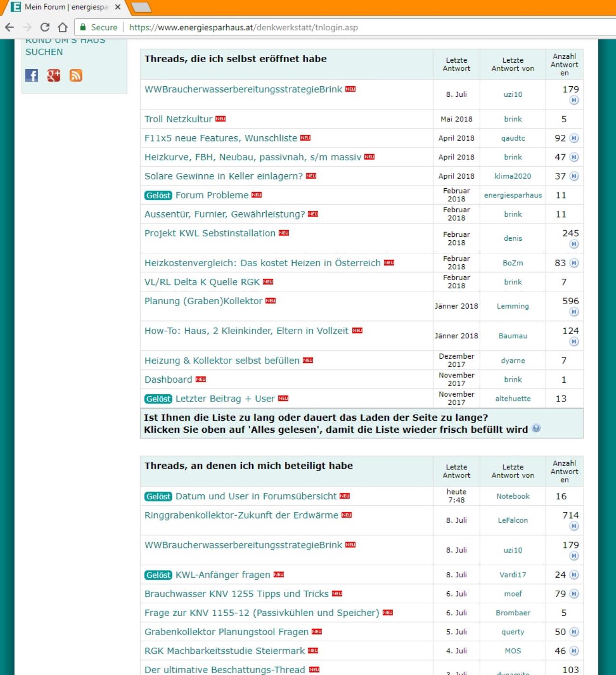Open thread Letzter Beitrag + User
Viewport: 616px width, 675px height.
point(225,399)
